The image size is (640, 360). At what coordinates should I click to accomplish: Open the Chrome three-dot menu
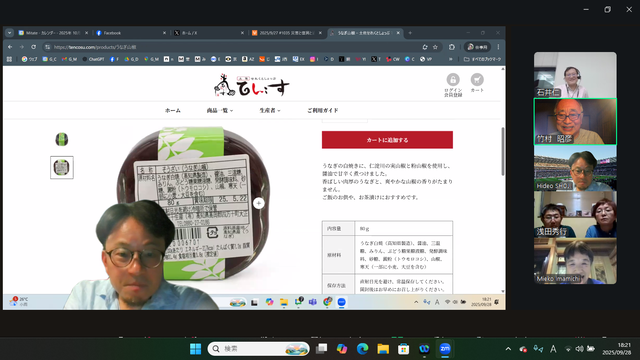(498, 47)
